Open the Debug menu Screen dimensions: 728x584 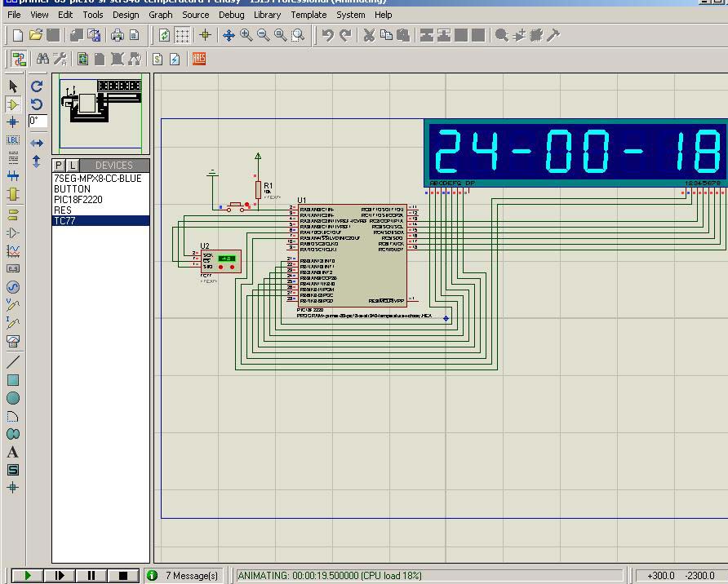point(231,15)
